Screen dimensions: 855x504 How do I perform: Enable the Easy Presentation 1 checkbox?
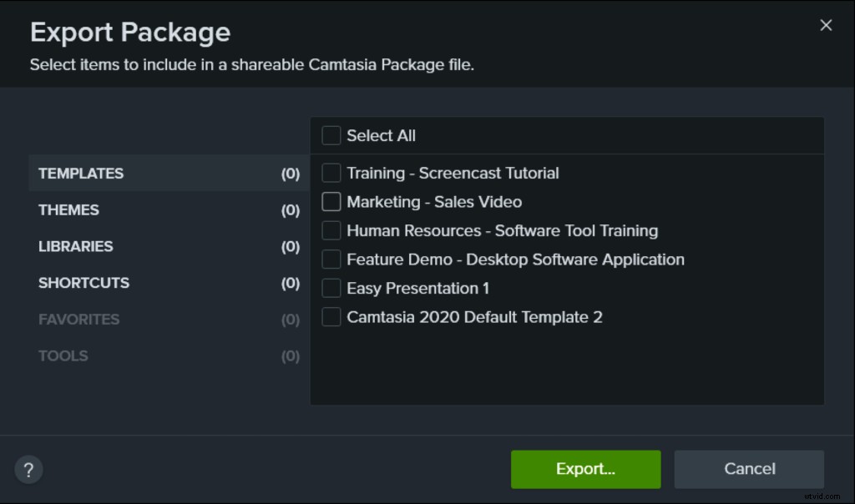click(x=331, y=287)
